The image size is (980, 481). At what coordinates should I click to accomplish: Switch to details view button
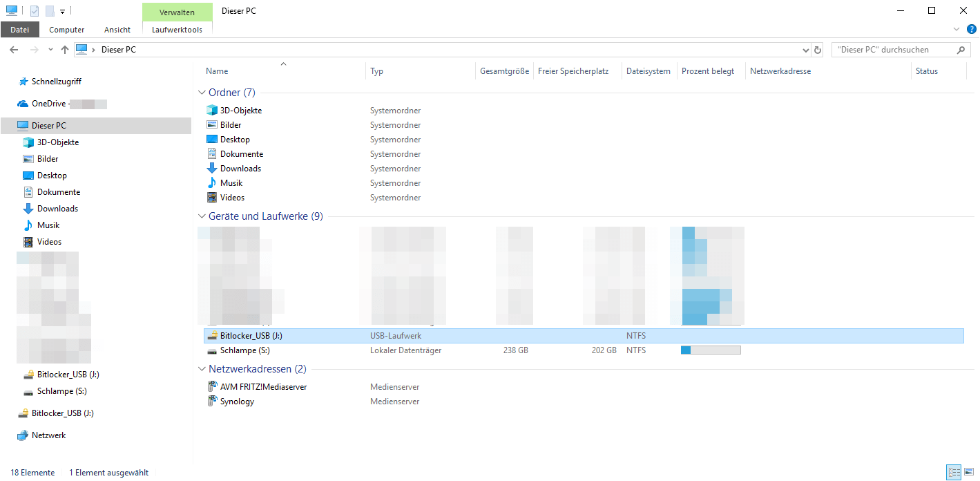[x=954, y=473]
